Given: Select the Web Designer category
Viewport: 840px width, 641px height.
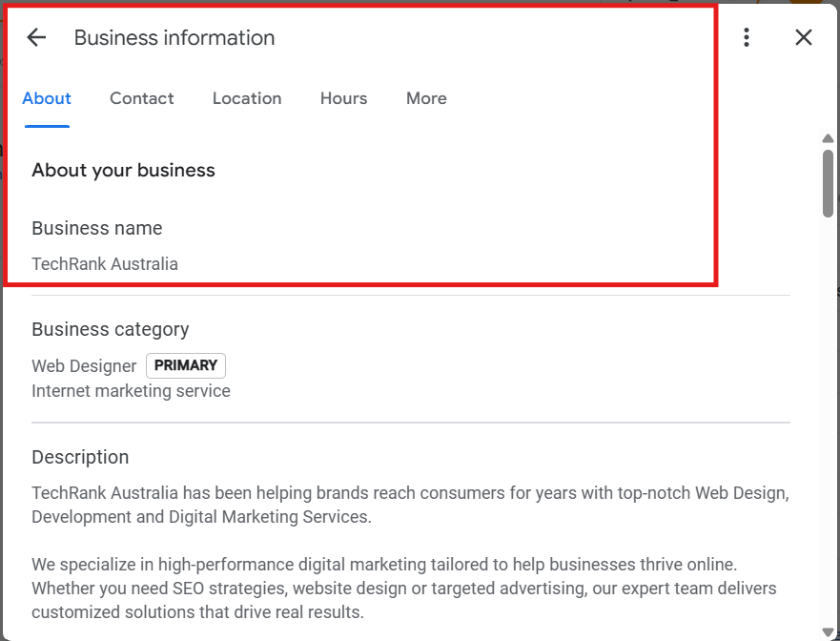Looking at the screenshot, I should coord(84,365).
